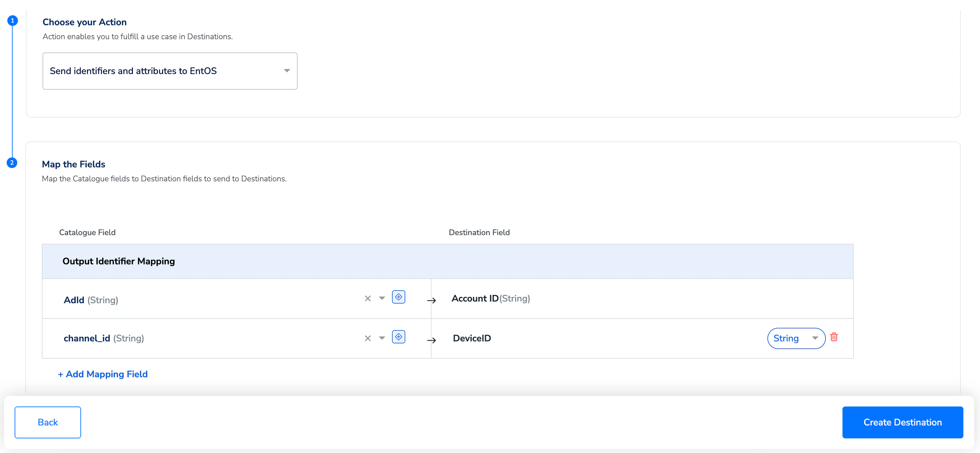Click Add Mapping Field link

(103, 374)
